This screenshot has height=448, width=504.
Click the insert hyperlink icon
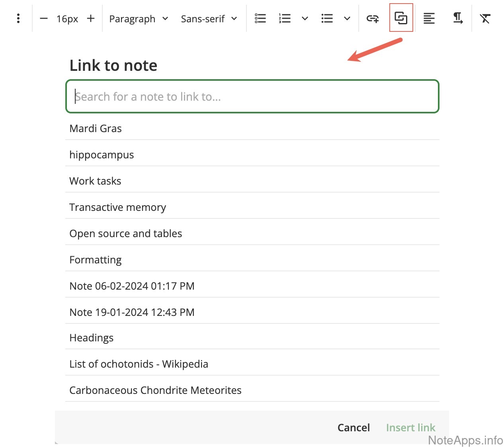coord(373,18)
